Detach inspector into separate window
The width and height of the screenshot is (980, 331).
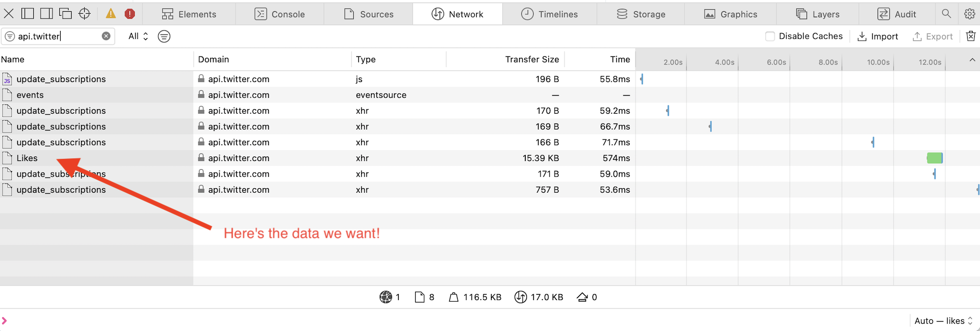pos(65,14)
